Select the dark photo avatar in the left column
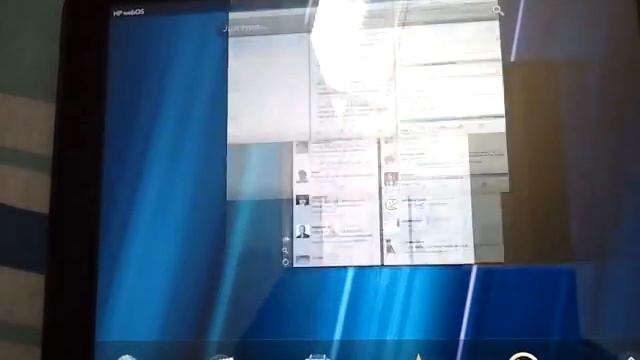This screenshot has width=640, height=360. [302, 200]
